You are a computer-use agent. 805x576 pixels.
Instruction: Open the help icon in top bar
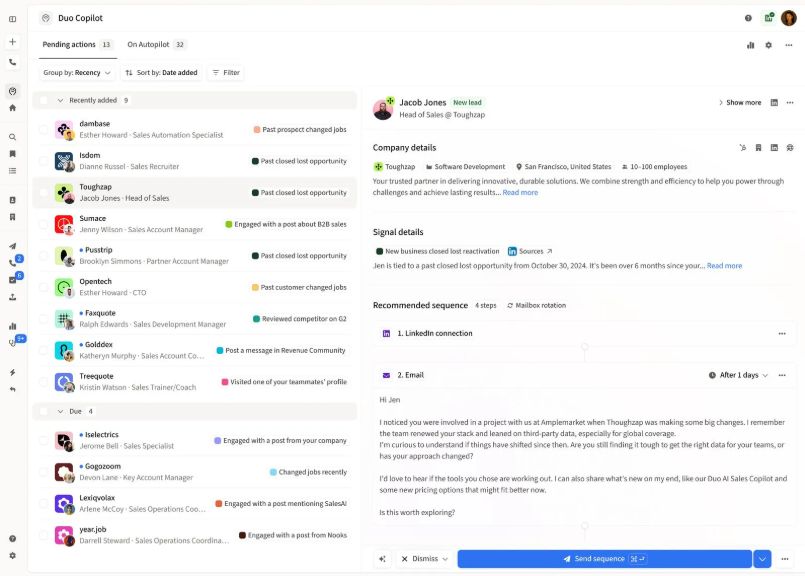pyautogui.click(x=748, y=18)
